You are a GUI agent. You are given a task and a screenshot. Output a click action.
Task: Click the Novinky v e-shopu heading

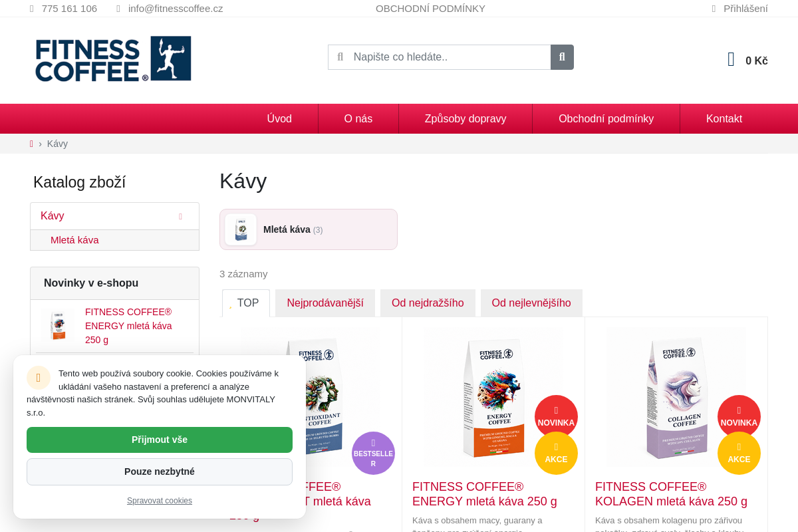tap(91, 283)
